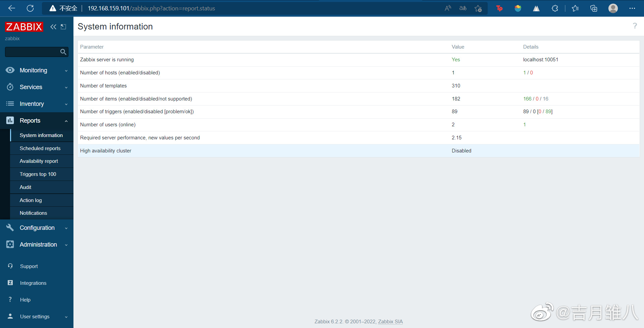Expand the Configuration menu chevron
This screenshot has width=644, height=328.
(66, 228)
